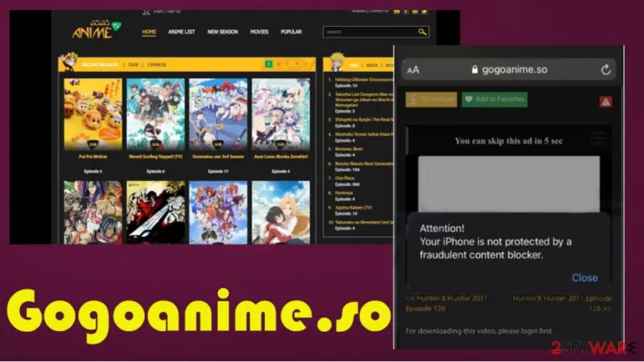Open the ANIME LIST menu item
Screen dimensions: 644x362
pos(181,32)
